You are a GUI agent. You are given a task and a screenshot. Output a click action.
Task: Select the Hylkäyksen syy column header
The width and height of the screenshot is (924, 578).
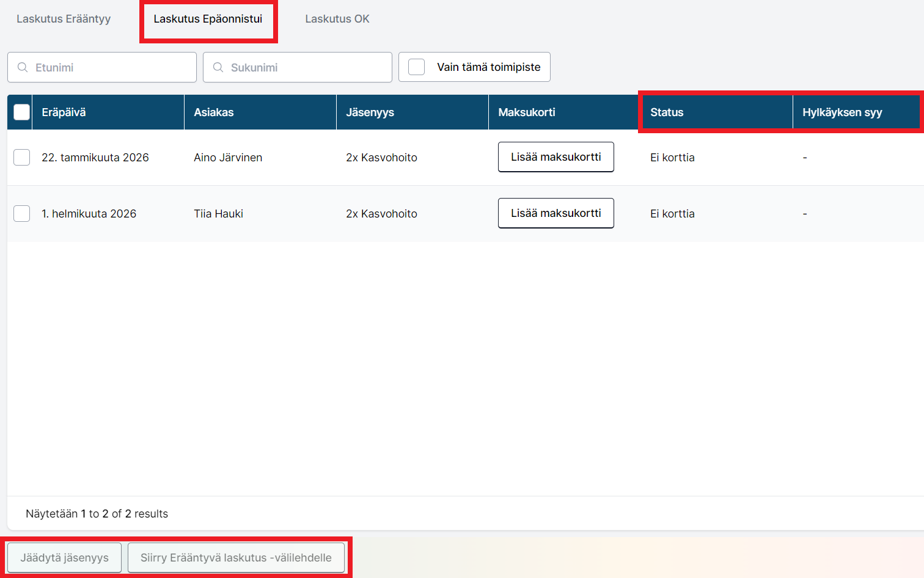(x=842, y=112)
